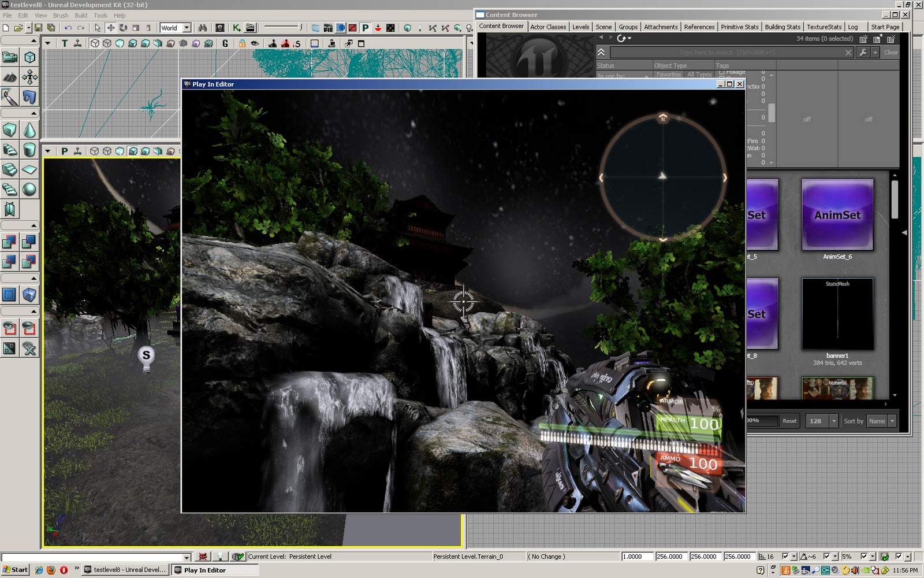Open the World coordinate system dropdown

click(187, 28)
